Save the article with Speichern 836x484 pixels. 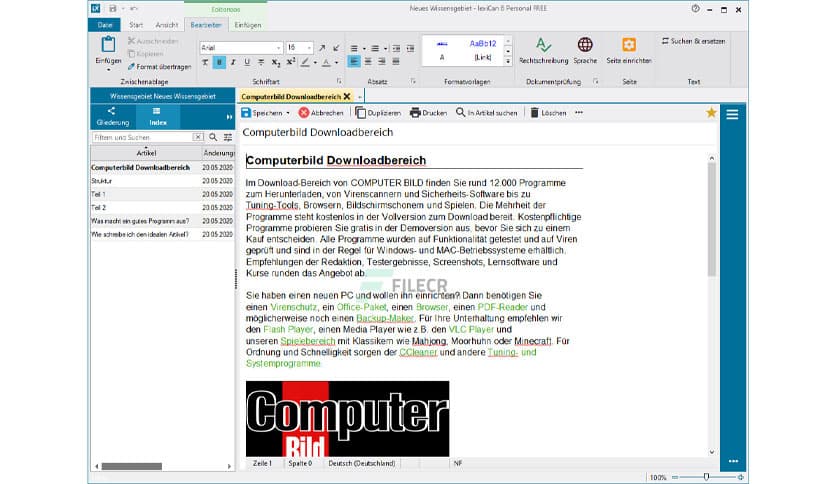(261, 112)
